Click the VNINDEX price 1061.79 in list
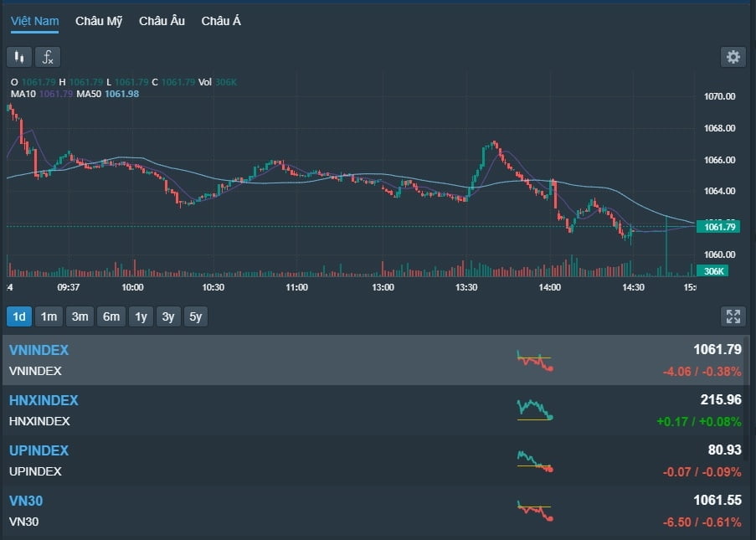The width and height of the screenshot is (756, 540). 717,350
